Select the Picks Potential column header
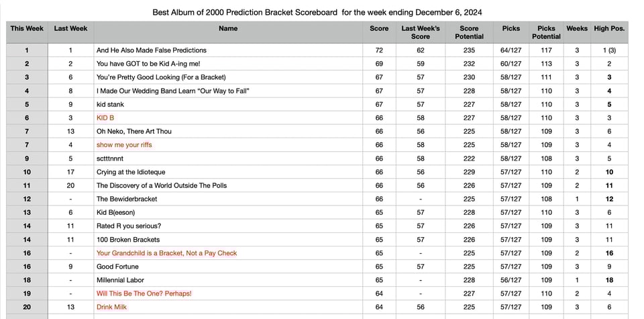The height and width of the screenshot is (319, 644). [x=546, y=32]
